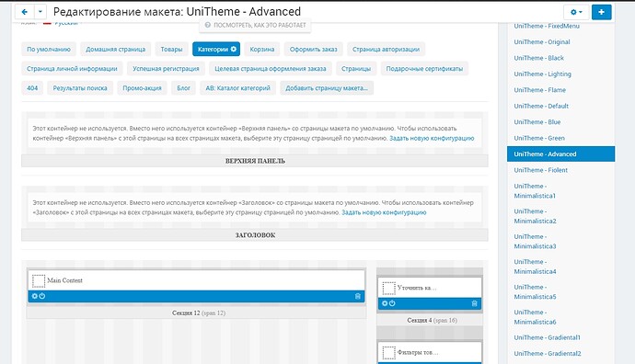Select the Страницы tab
Viewport: 635px width, 364px height.
tap(356, 69)
